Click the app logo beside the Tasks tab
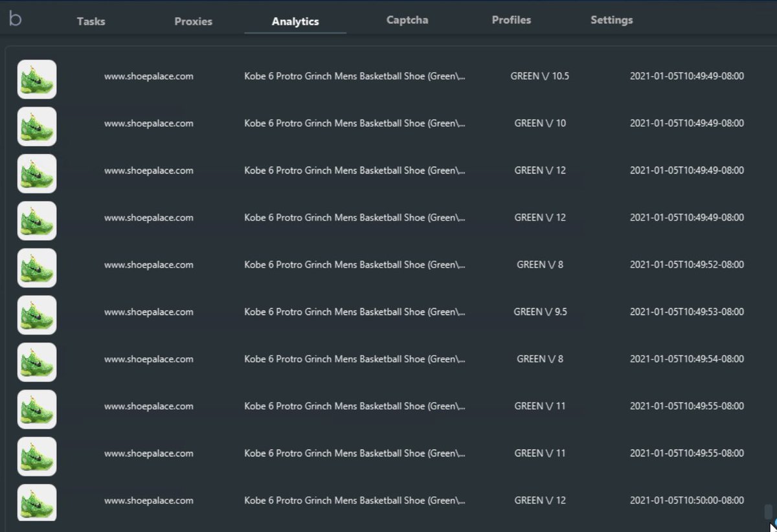 15,19
